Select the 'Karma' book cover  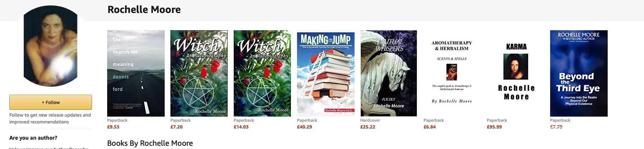(516, 73)
